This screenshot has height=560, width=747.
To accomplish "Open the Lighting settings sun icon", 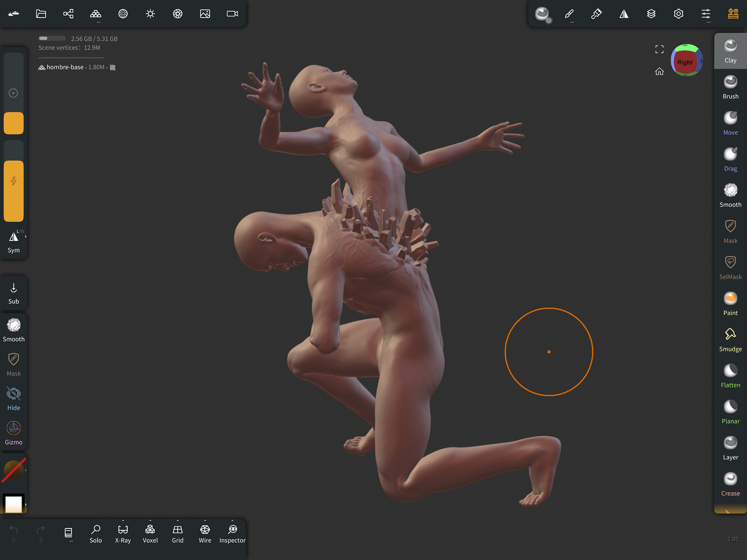I will point(150,14).
